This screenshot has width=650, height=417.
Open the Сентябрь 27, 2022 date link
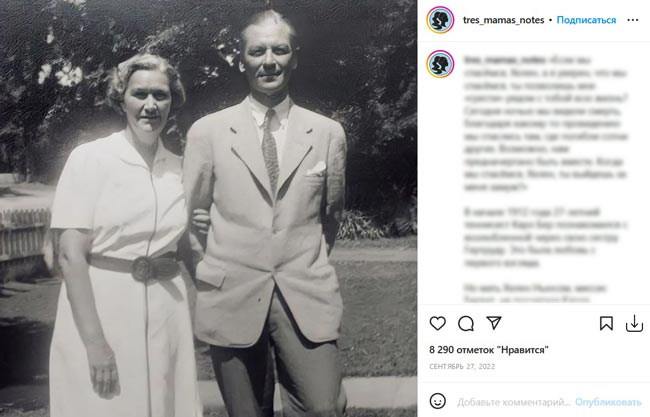pyautogui.click(x=462, y=366)
